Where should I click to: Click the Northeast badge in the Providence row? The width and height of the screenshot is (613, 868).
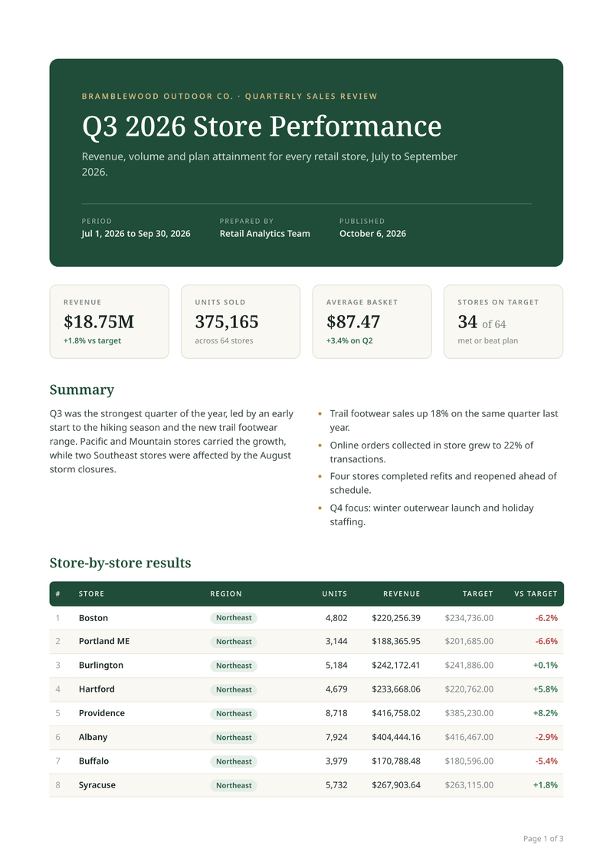[234, 714]
